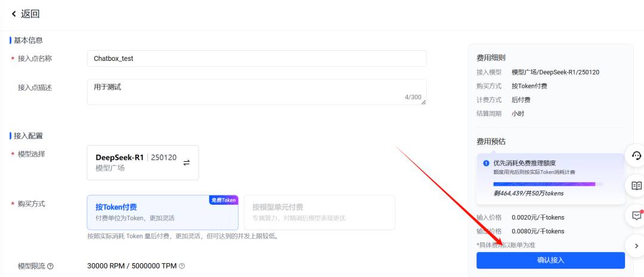Click the 小时 settlement cycle value
This screenshot has height=277, width=644.
coord(518,114)
